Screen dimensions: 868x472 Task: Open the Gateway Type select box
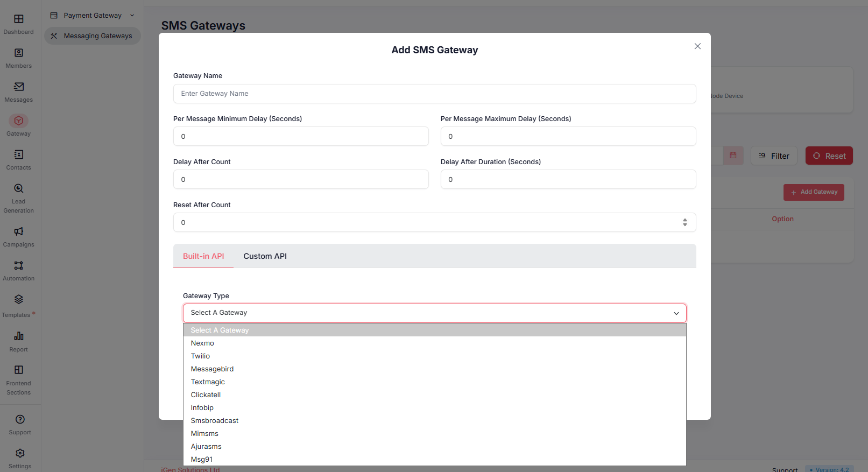click(434, 313)
